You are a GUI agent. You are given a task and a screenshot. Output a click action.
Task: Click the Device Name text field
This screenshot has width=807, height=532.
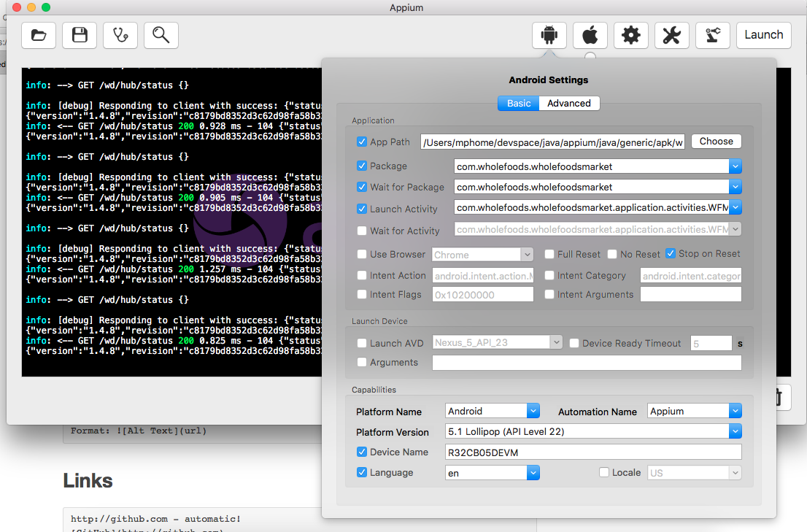point(593,452)
